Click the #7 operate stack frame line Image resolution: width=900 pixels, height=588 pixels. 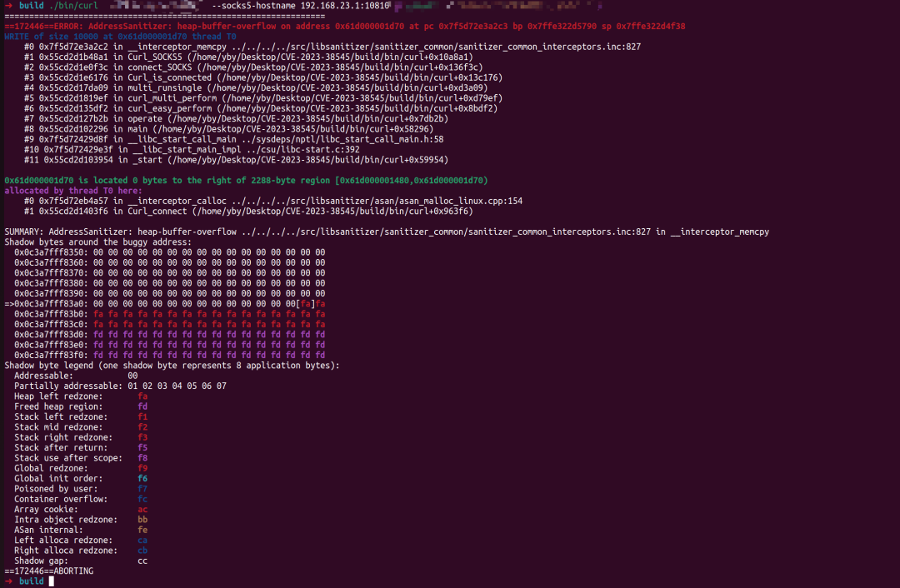[x=236, y=119]
